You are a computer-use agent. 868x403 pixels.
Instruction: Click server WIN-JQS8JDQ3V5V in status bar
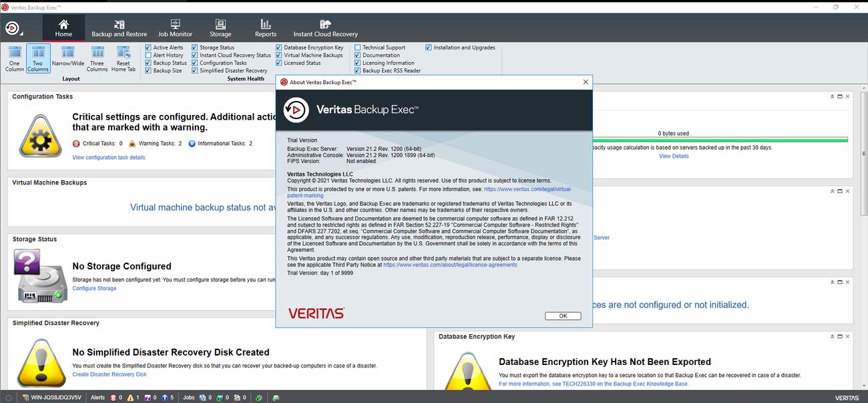[x=51, y=398]
